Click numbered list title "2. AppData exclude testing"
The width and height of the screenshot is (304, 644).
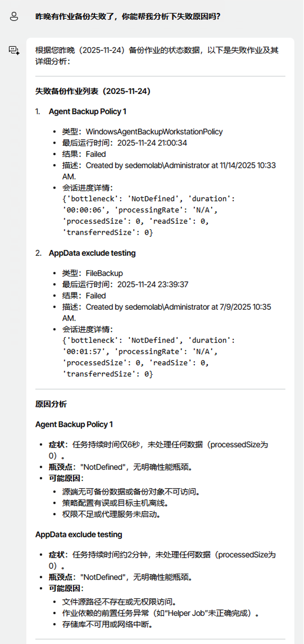92,253
